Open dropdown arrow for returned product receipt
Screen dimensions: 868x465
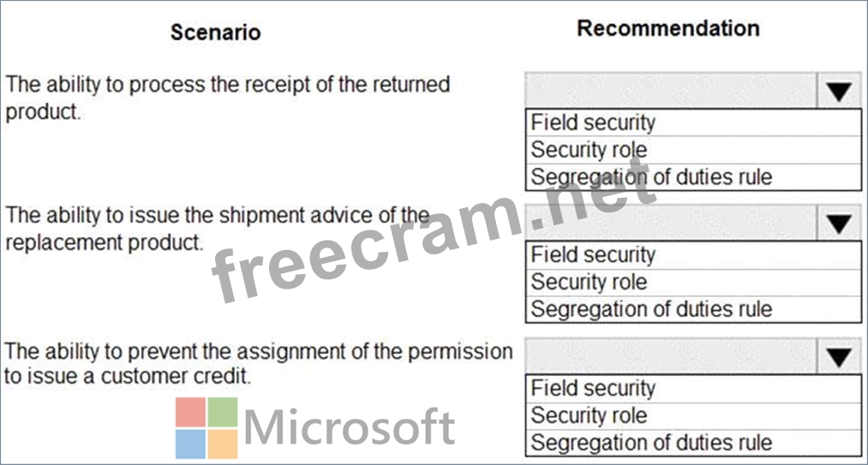tap(838, 92)
